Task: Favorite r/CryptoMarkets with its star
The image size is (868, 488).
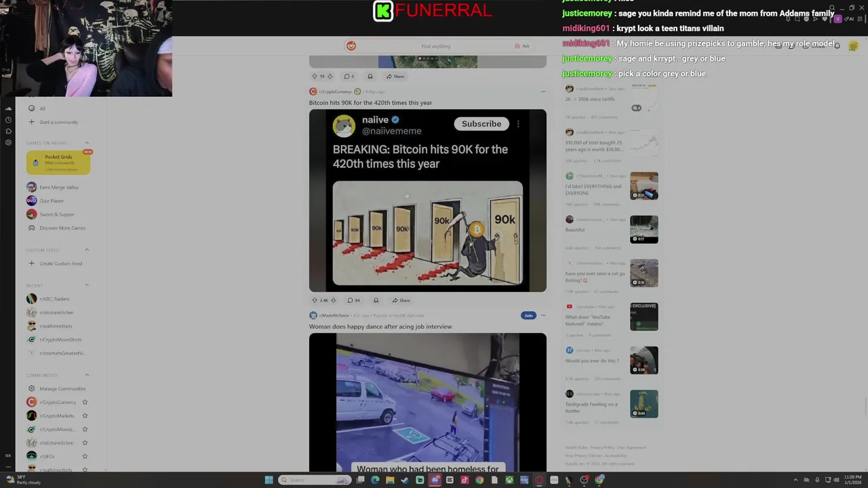Action: (x=85, y=415)
